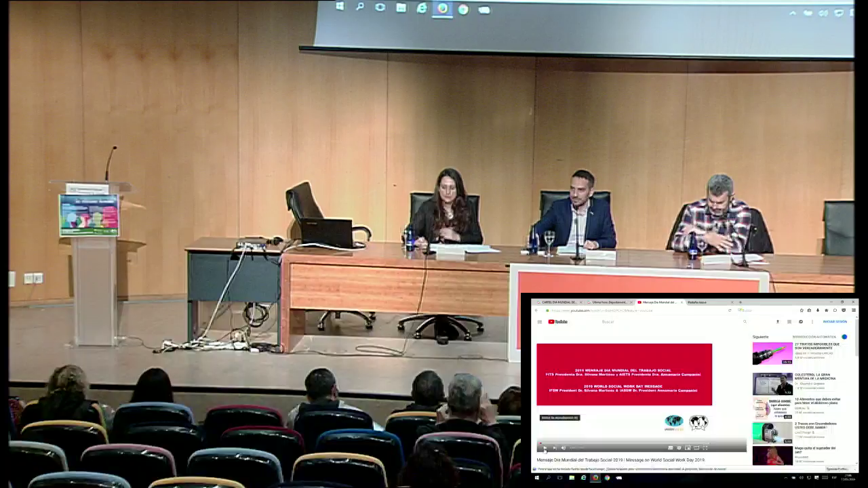The image size is (868, 488).
Task: Open YouTube three-dot settings menu
Action: pyautogui.click(x=812, y=322)
